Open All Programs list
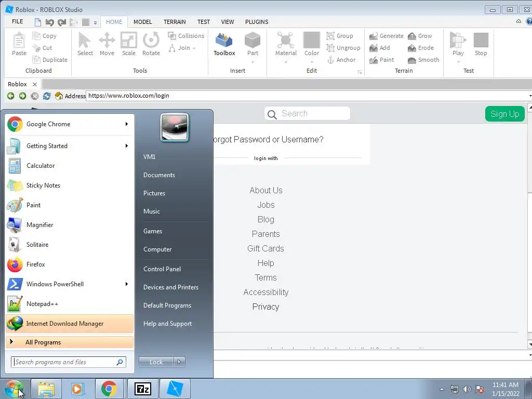The height and width of the screenshot is (399, 532). [70, 342]
